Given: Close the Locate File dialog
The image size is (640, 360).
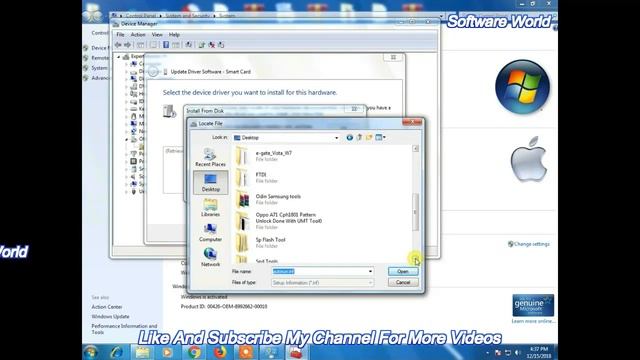Looking at the screenshot, I should (x=412, y=122).
